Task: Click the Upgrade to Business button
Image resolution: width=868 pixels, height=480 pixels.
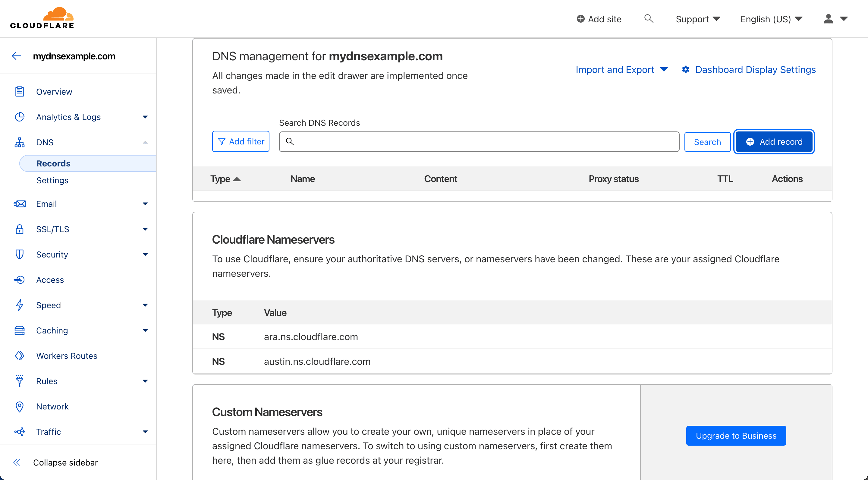Action: pyautogui.click(x=736, y=435)
